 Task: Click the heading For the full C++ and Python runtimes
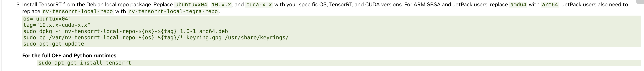69,55
